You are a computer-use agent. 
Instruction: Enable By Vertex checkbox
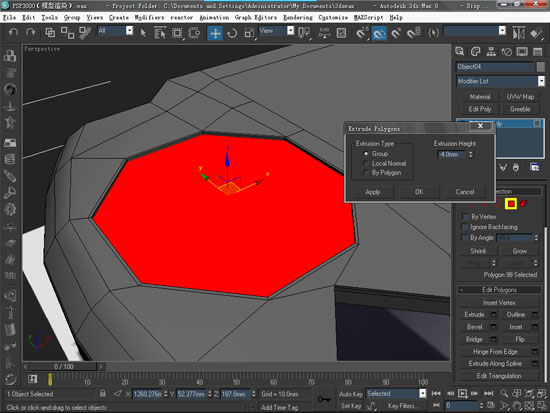(x=465, y=216)
